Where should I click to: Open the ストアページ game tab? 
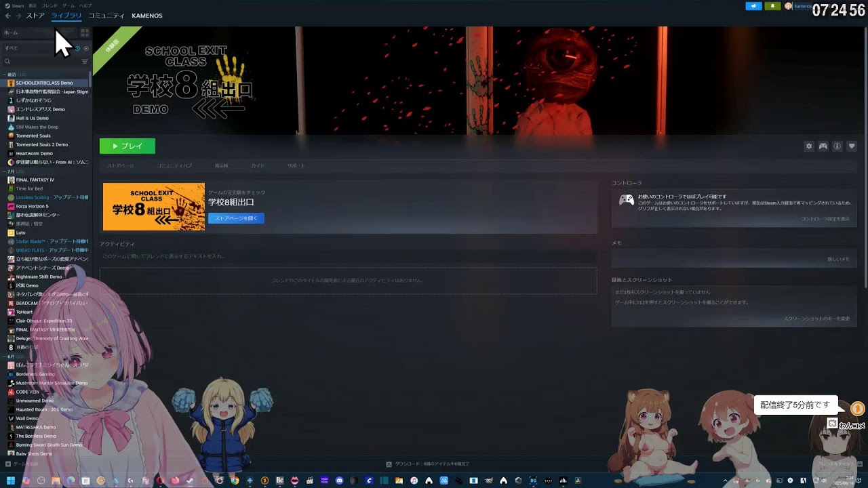[121, 165]
